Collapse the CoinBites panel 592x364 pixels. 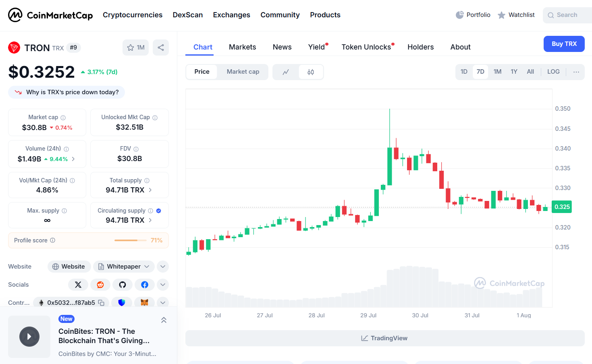pos(164,320)
